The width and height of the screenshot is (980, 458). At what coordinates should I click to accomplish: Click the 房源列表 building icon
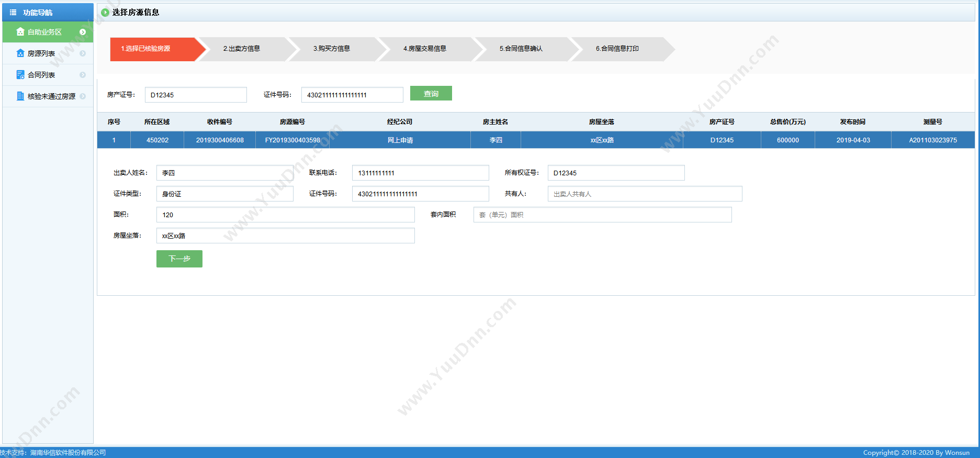pos(20,53)
